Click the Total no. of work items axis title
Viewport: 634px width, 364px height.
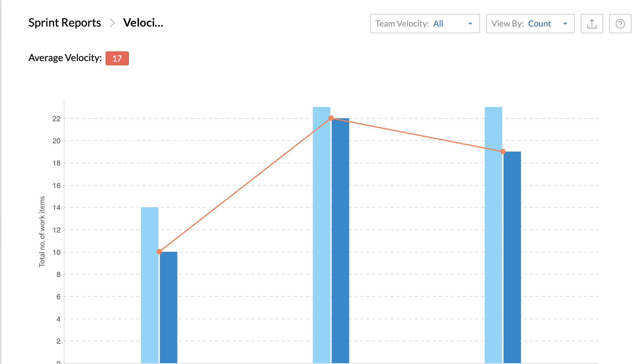coord(42,232)
